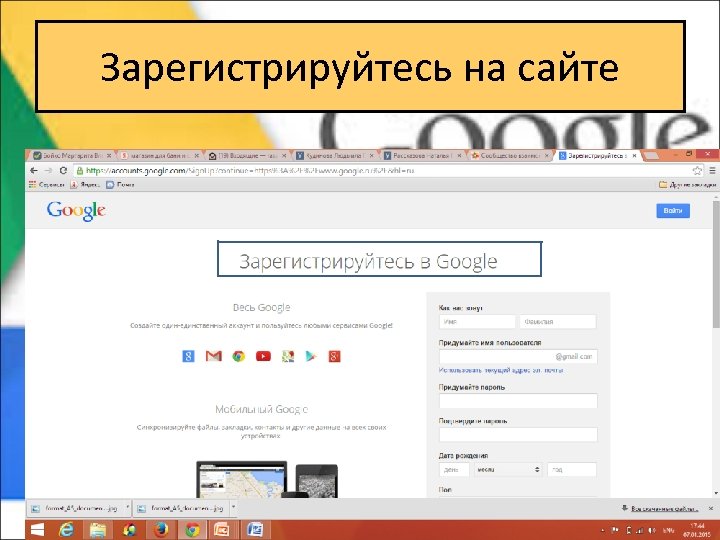720x540 pixels.
Task: Switch to the Кудинова Людмила tab
Action: click(335, 156)
